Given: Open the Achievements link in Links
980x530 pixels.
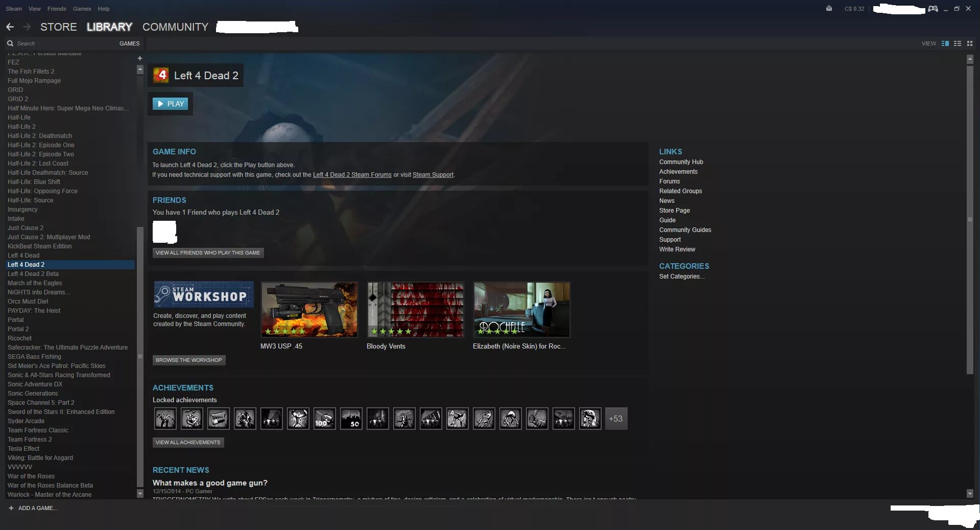Looking at the screenshot, I should (x=678, y=172).
